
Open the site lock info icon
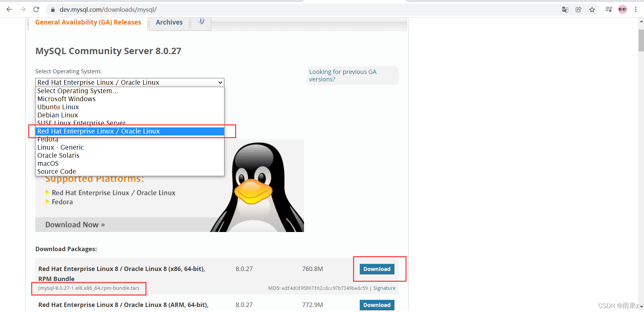[x=53, y=10]
